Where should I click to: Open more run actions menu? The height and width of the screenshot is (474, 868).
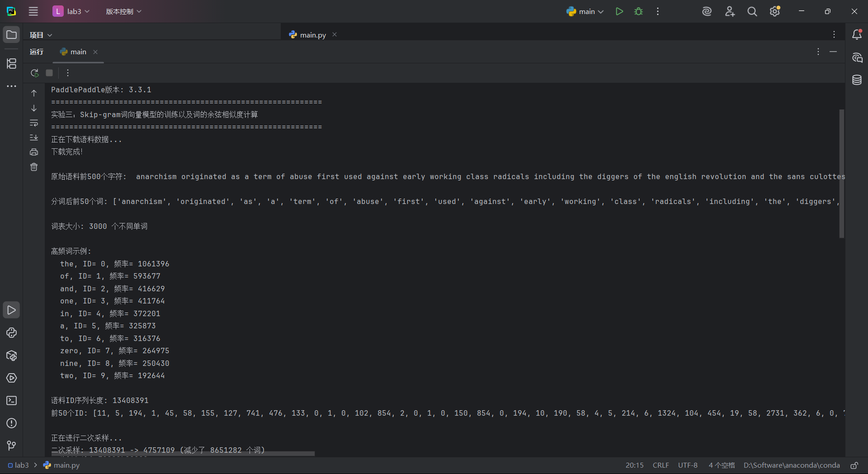(658, 11)
